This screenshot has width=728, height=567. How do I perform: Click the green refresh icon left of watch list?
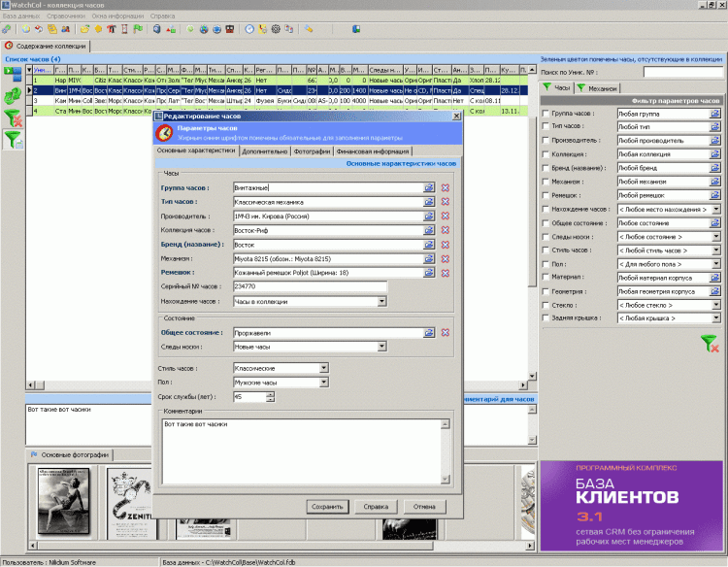[x=13, y=96]
